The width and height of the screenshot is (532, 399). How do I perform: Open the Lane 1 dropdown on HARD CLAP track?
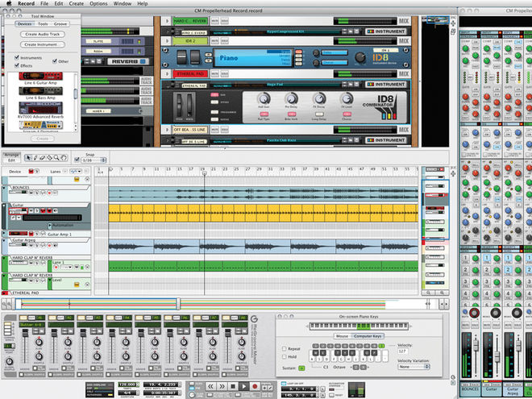66,268
